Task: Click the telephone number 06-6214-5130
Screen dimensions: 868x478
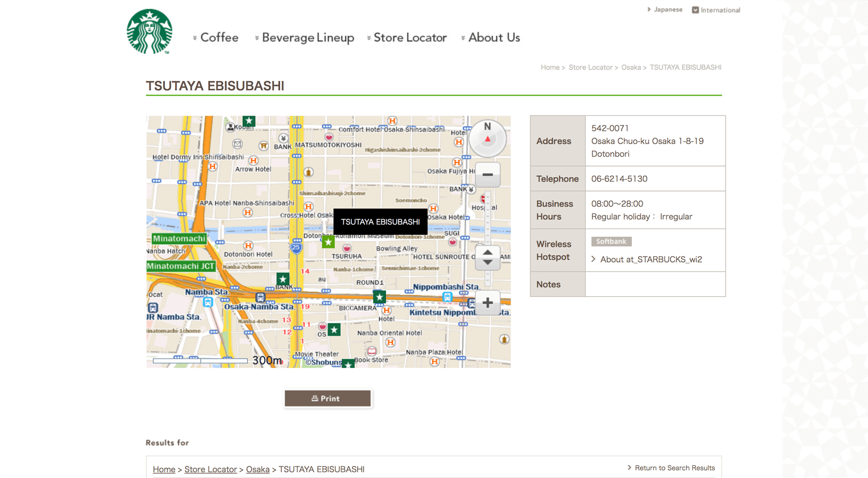Action: click(619, 179)
